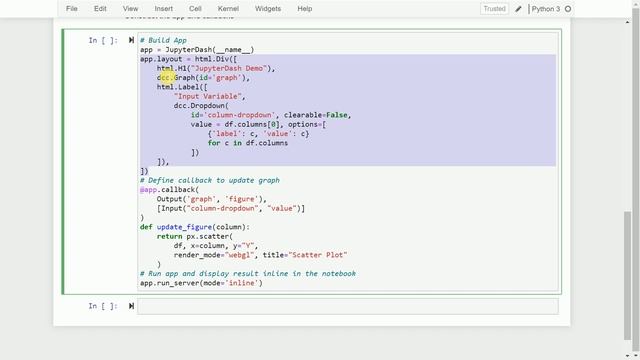
Task: Click the def update_figure(column) line
Action: point(195,227)
